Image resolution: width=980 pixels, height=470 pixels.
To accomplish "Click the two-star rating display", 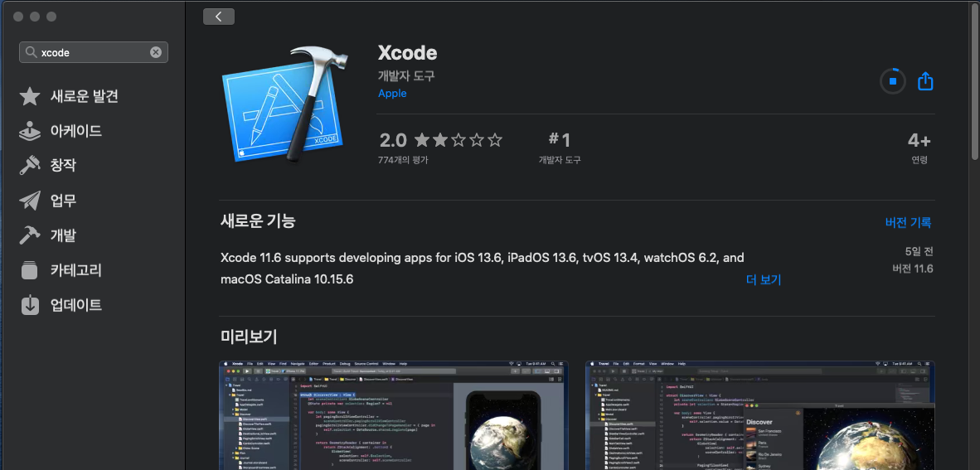I will coord(458,140).
